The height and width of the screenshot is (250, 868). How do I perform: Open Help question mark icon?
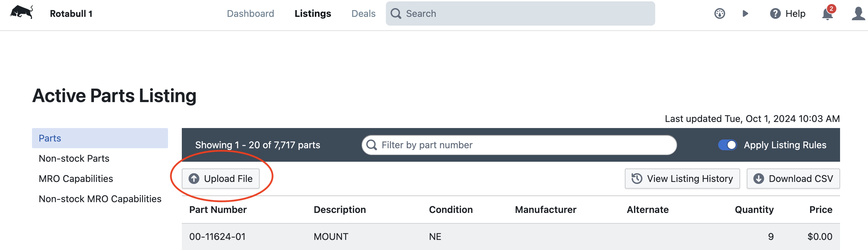click(x=775, y=13)
